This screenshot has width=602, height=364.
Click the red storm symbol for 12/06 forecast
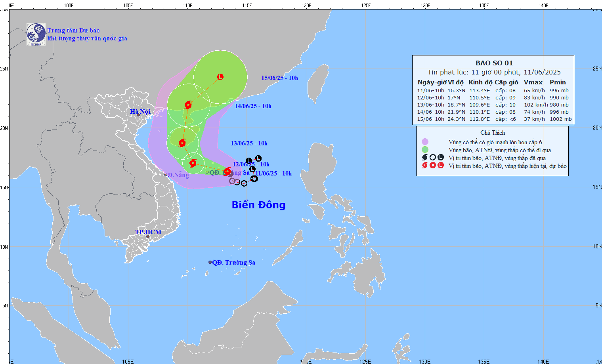[193, 163]
